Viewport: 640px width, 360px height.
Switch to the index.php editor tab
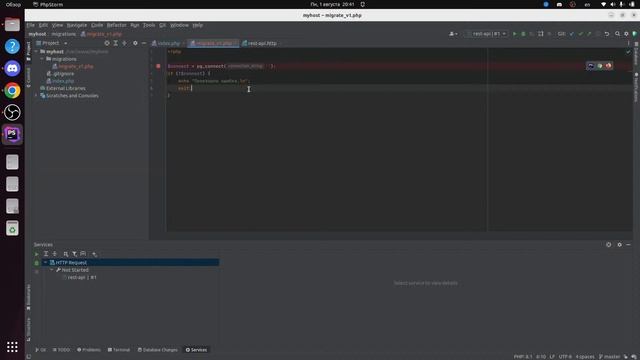coord(168,43)
